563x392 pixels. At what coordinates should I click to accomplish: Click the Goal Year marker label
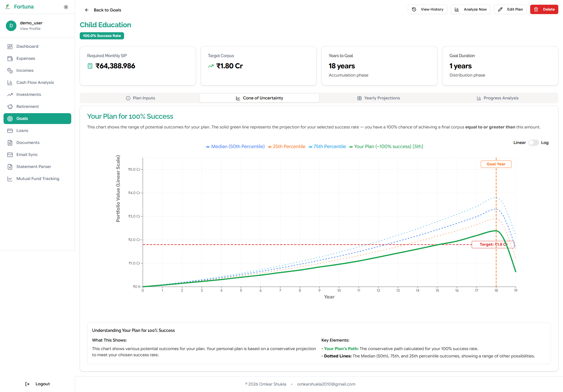496,164
